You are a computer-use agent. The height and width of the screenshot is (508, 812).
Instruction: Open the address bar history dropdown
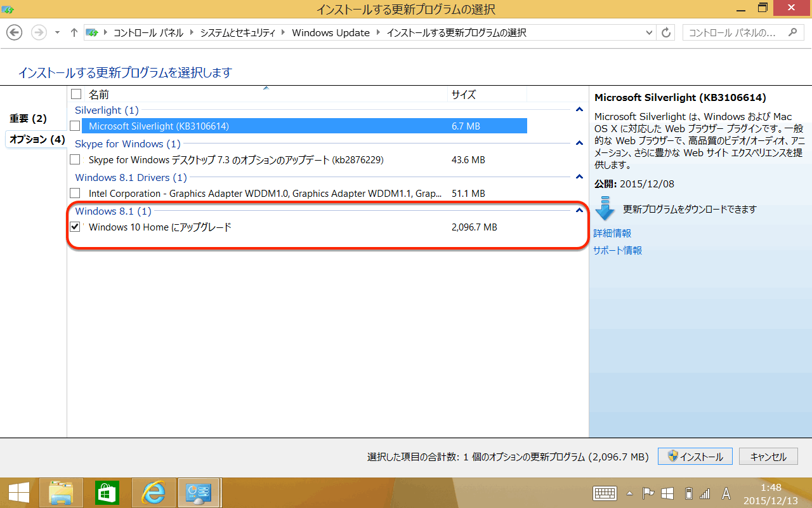[x=649, y=32]
